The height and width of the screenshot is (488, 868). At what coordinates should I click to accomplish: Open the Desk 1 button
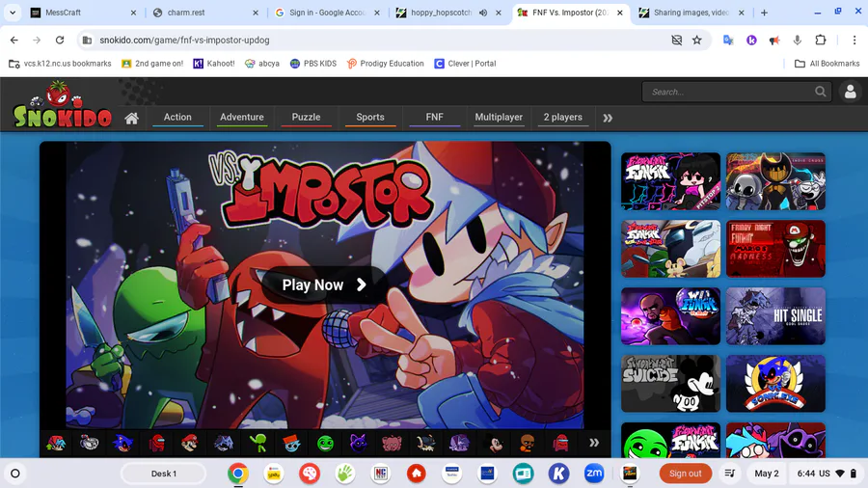pos(164,474)
